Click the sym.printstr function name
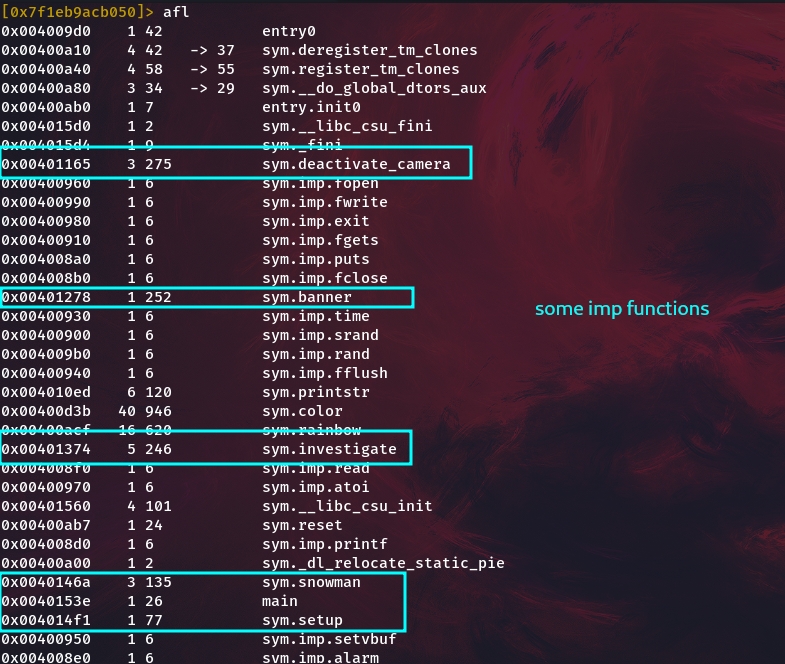The image size is (785, 664). (316, 392)
